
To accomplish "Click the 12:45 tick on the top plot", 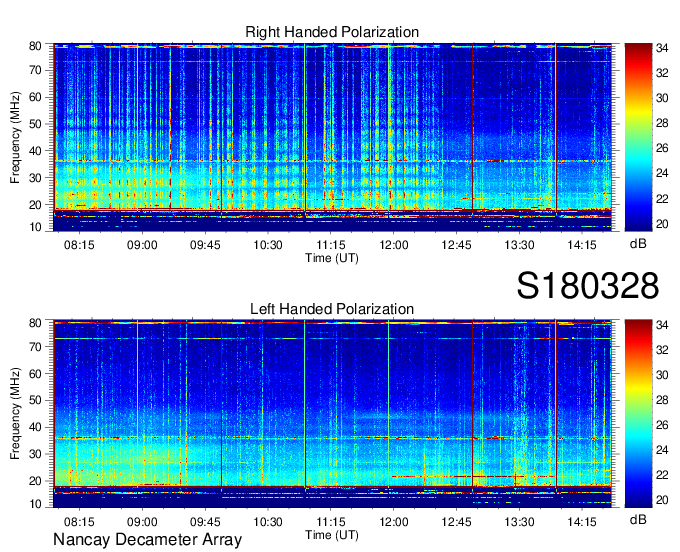I will click(456, 245).
